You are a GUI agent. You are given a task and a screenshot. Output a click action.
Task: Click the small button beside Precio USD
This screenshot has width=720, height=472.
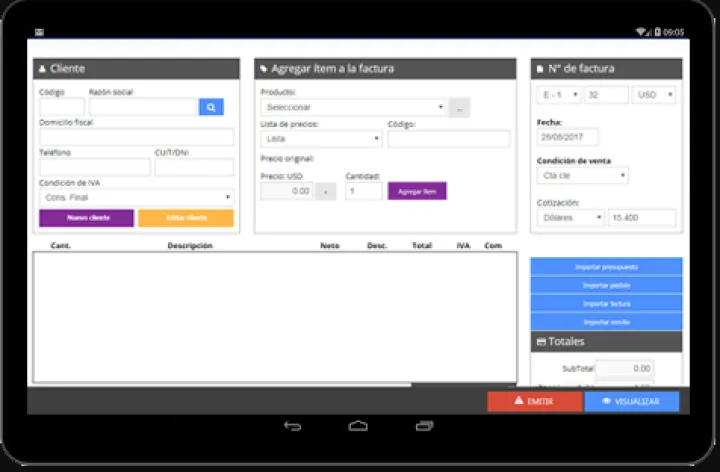[325, 191]
